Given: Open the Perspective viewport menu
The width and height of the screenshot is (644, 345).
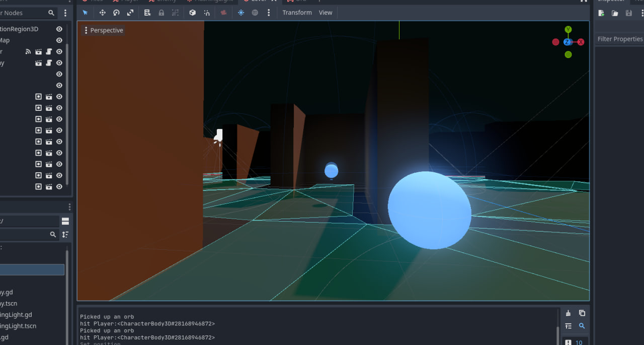Looking at the screenshot, I should point(104,30).
